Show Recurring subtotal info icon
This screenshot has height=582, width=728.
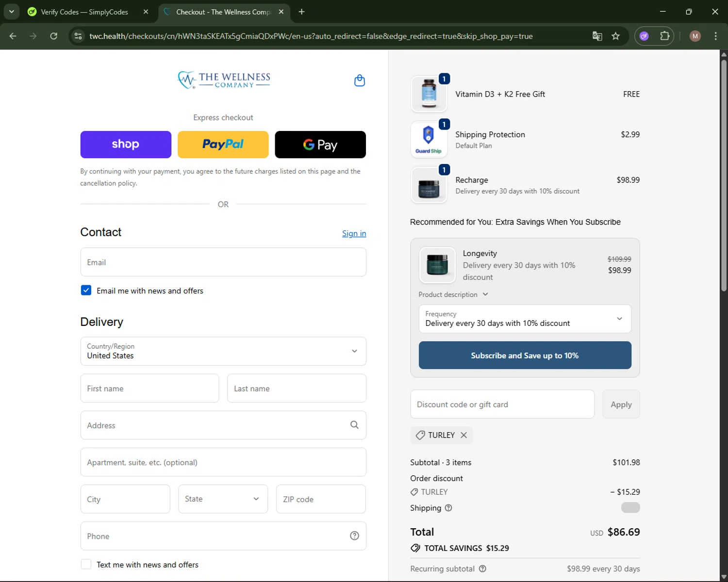pos(482,568)
